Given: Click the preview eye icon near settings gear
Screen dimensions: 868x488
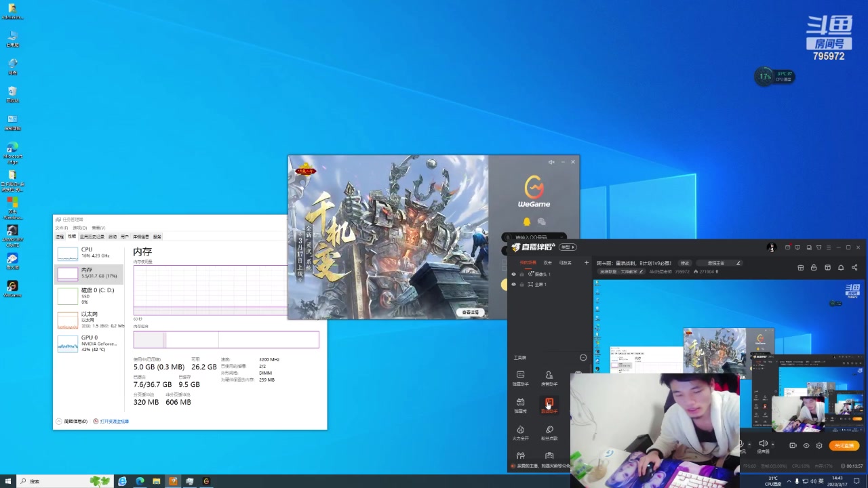Looking at the screenshot, I should (x=806, y=445).
